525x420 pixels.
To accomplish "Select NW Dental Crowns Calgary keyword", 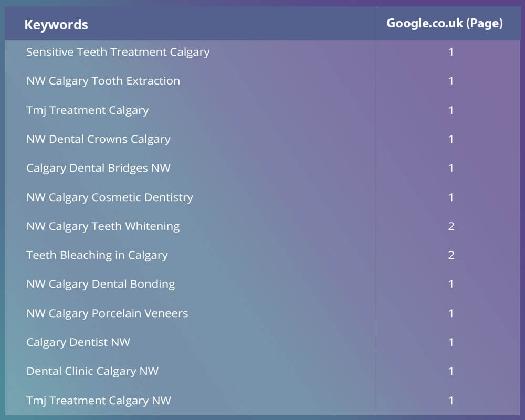I will (99, 139).
